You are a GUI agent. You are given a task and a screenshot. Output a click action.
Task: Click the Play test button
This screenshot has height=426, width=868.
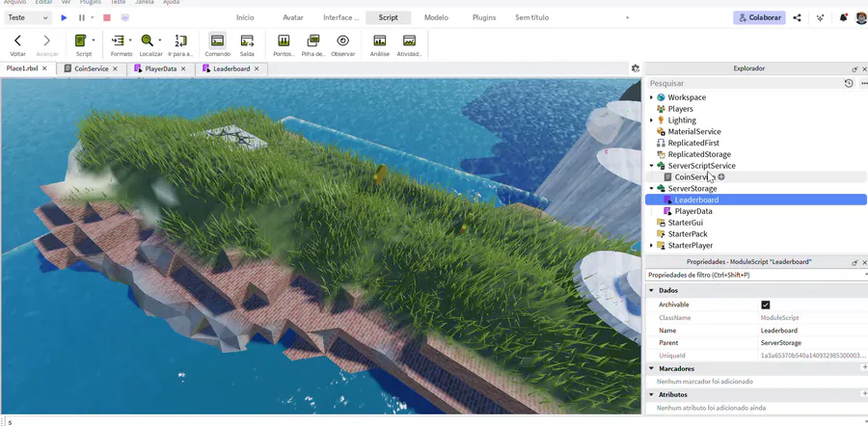tap(65, 17)
